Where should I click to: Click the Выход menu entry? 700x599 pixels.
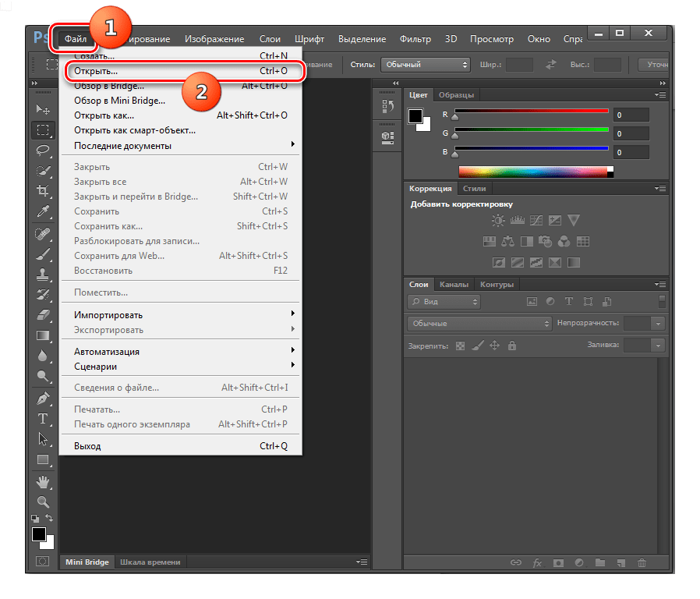tap(87, 446)
